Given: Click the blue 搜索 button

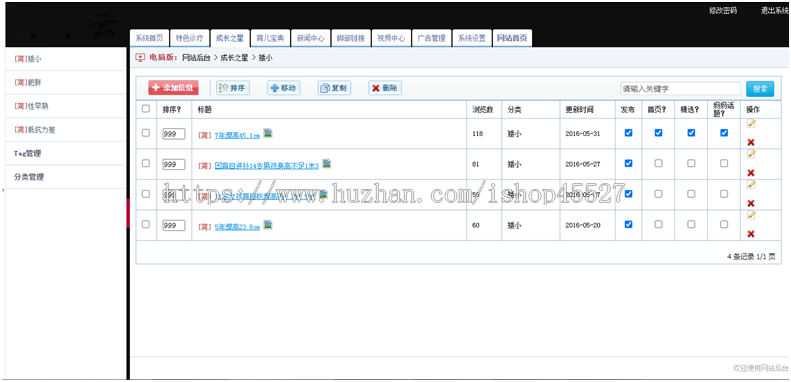Looking at the screenshot, I should (x=760, y=89).
